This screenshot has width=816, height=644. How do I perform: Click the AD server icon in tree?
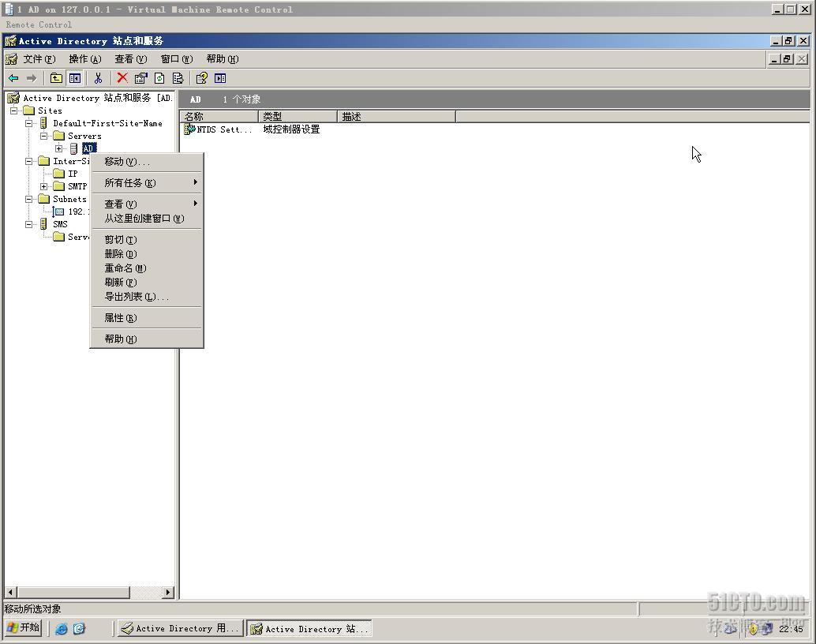coord(73,149)
